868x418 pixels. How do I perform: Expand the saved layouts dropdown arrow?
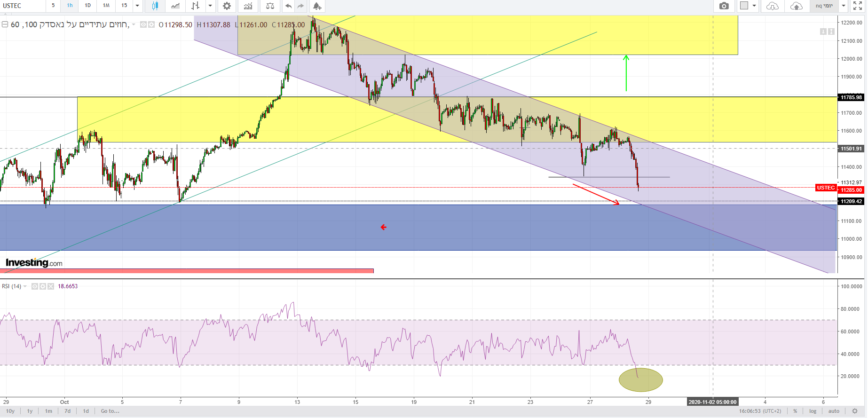point(844,6)
